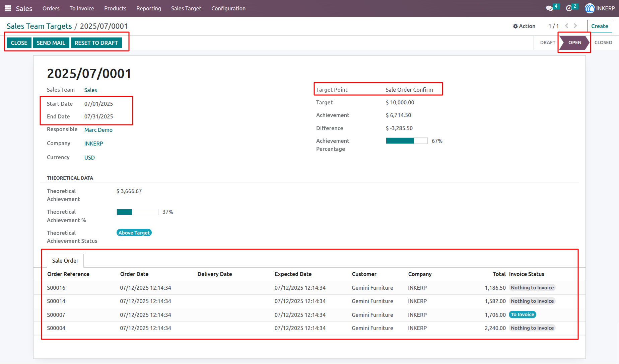Select the OPEN status stage
Viewport: 619px width, 364px height.
pos(574,42)
